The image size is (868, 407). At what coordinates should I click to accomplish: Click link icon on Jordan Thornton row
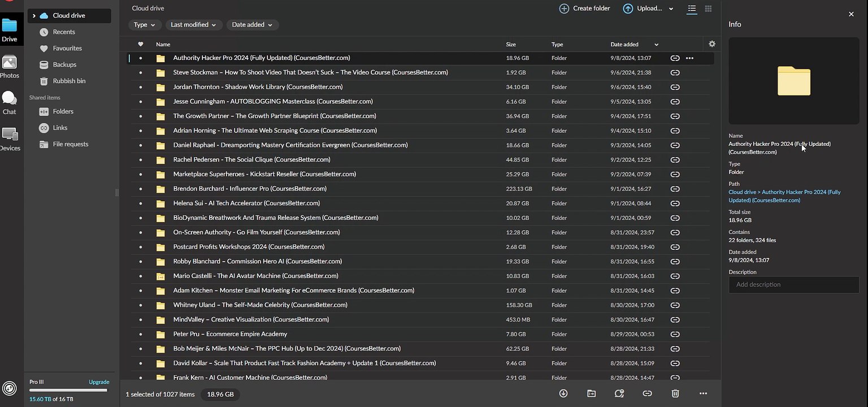(x=675, y=87)
